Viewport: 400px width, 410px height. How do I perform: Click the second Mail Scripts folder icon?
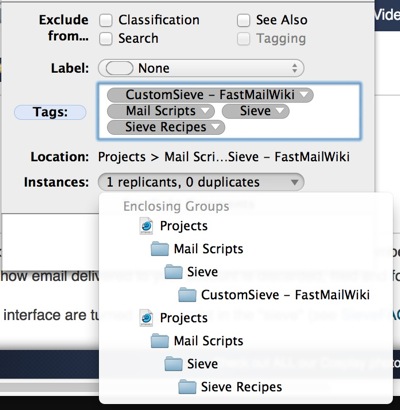(x=160, y=341)
